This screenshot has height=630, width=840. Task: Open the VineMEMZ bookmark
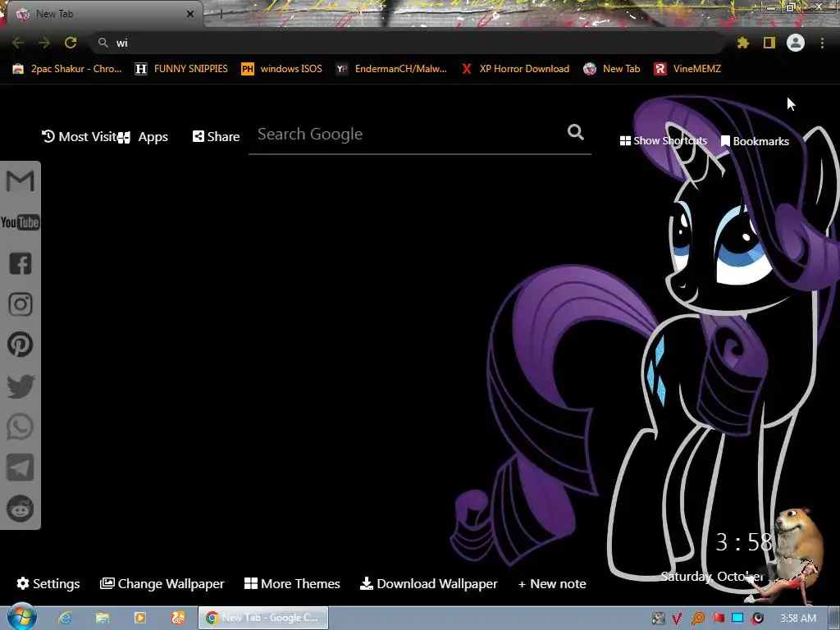[x=687, y=69]
